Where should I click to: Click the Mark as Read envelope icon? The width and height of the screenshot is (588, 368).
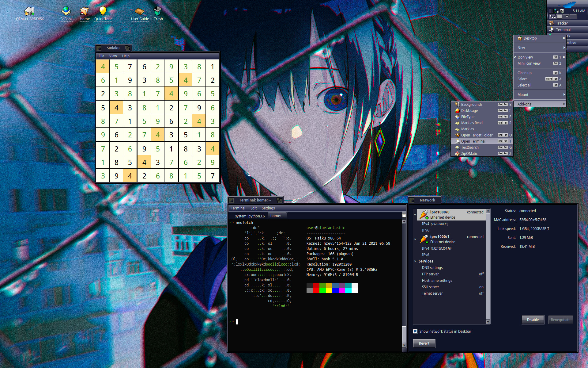point(457,123)
